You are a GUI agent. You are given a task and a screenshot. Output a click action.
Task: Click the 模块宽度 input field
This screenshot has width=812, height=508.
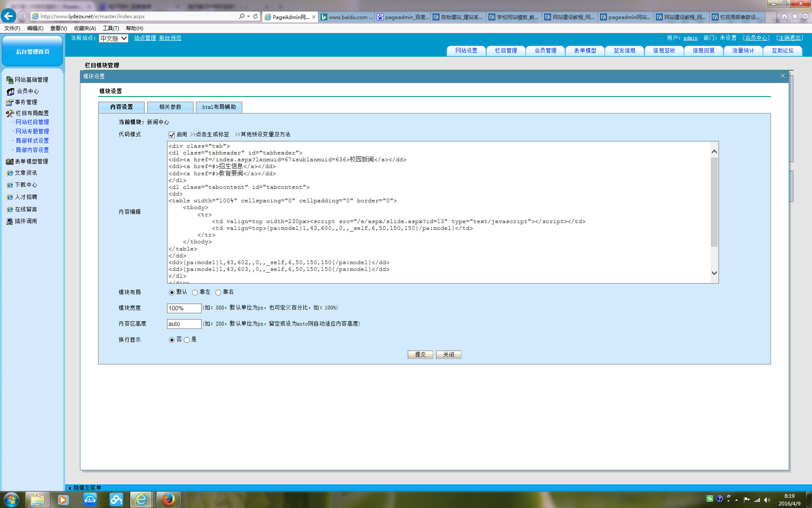click(x=184, y=308)
